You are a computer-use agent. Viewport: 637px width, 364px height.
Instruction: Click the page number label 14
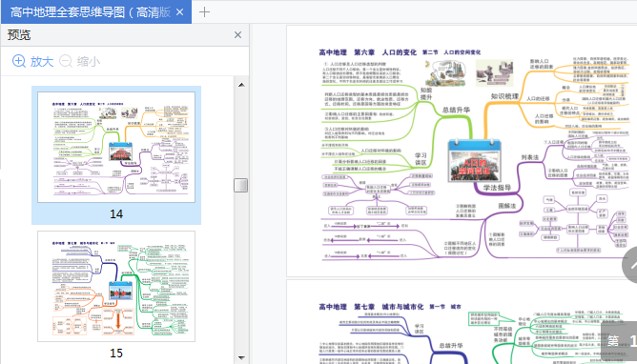[116, 213]
